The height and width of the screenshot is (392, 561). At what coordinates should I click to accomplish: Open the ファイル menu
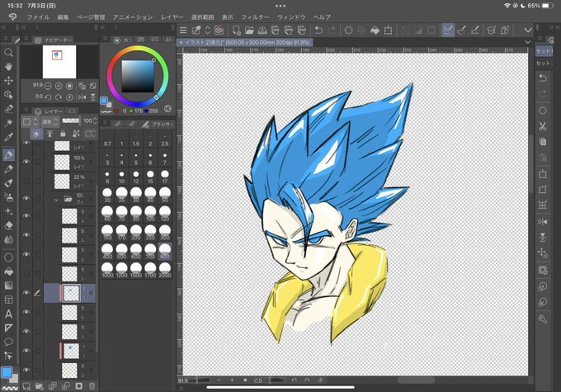38,17
